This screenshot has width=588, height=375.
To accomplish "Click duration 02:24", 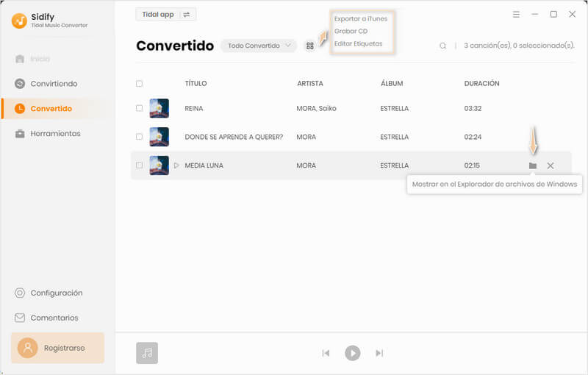I will [x=473, y=137].
